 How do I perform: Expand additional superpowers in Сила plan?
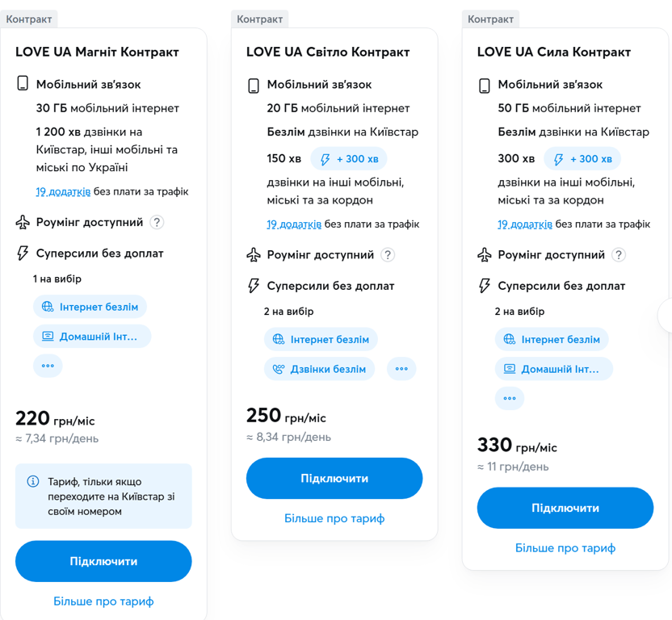510,398
